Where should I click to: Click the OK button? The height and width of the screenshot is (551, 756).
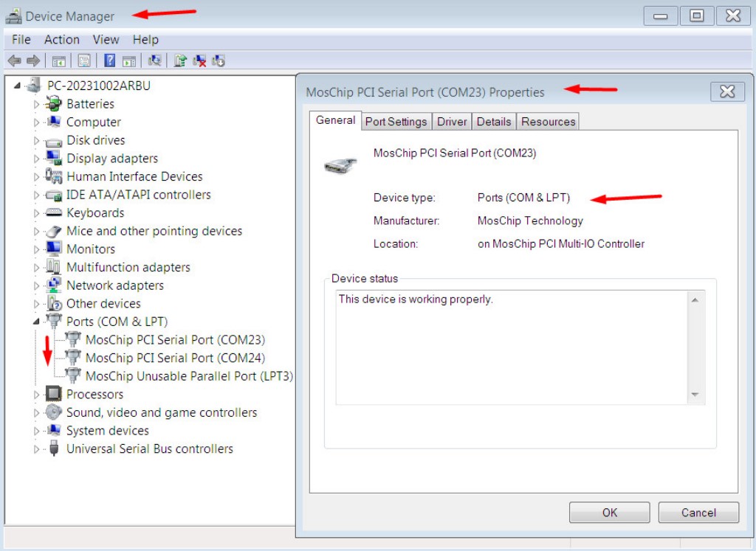pyautogui.click(x=609, y=513)
